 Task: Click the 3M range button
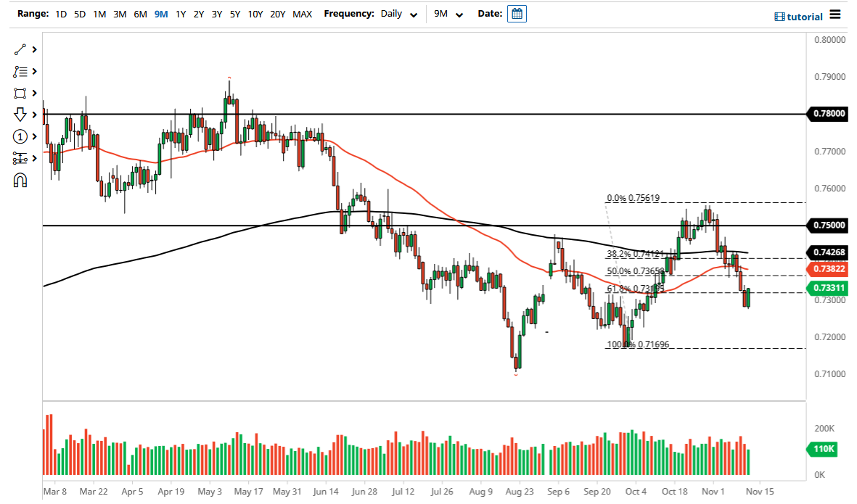coord(120,14)
